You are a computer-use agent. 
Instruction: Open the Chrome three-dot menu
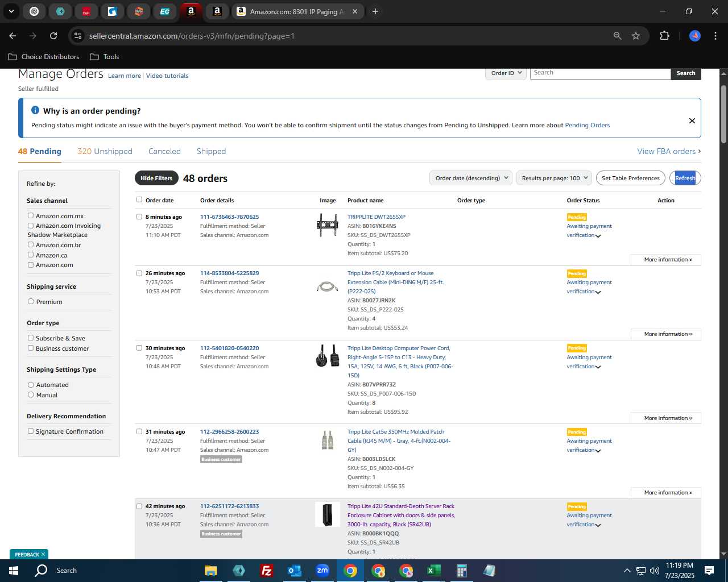pyautogui.click(x=714, y=36)
